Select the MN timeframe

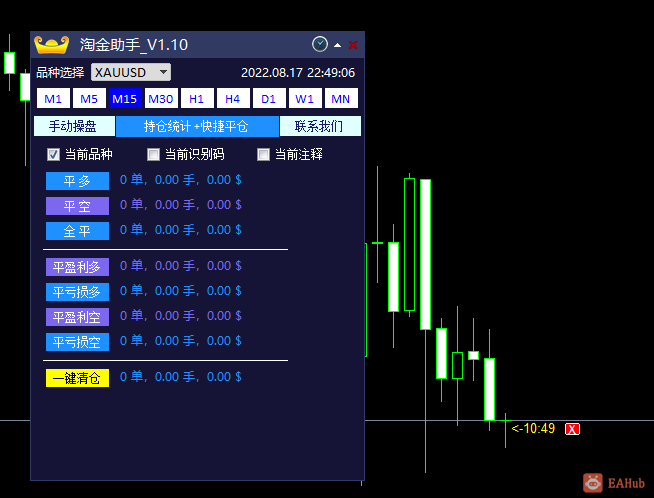341,98
